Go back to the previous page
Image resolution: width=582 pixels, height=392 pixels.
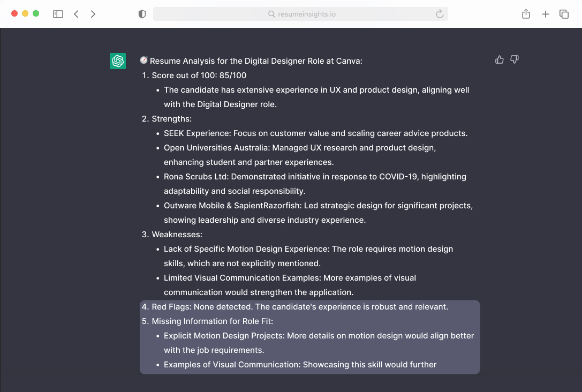click(x=76, y=14)
